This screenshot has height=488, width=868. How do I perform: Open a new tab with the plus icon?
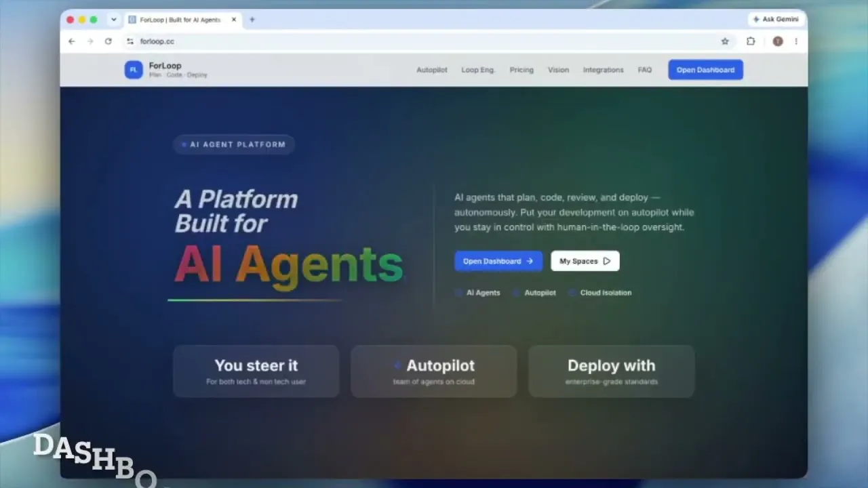252,20
